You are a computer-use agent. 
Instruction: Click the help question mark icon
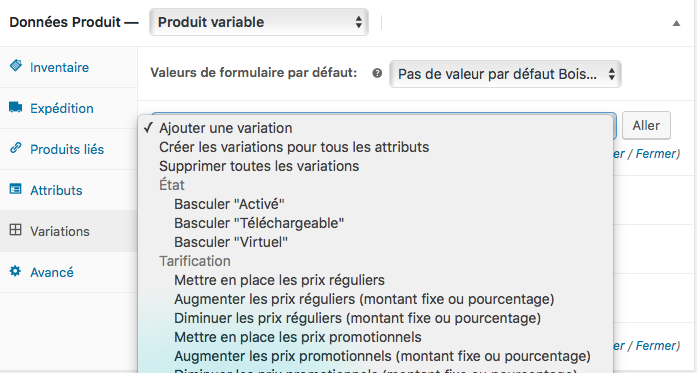point(377,73)
